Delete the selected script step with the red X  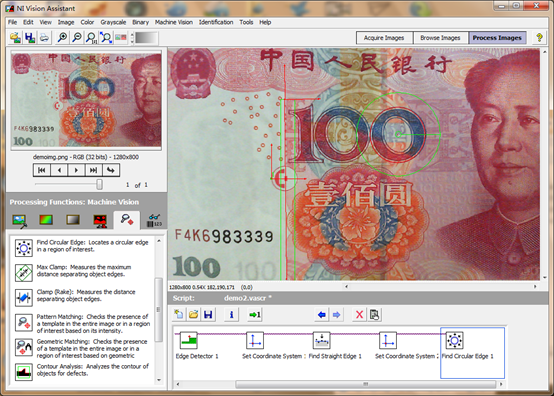359,314
